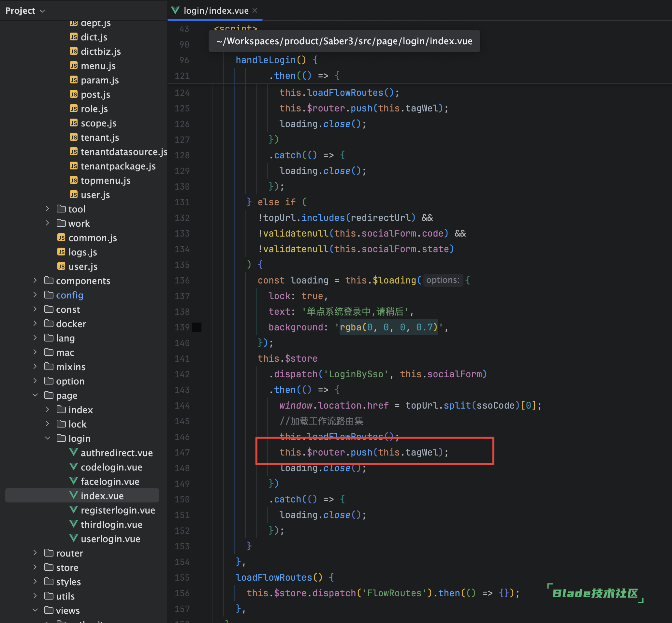This screenshot has height=623, width=672.
Task: Click the 'FlowRoutes' string on line 156
Action: [394, 593]
